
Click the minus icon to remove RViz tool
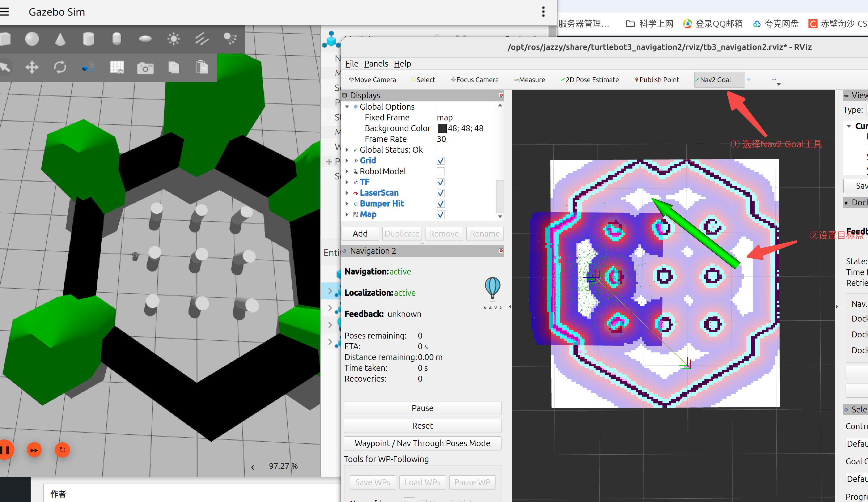774,80
